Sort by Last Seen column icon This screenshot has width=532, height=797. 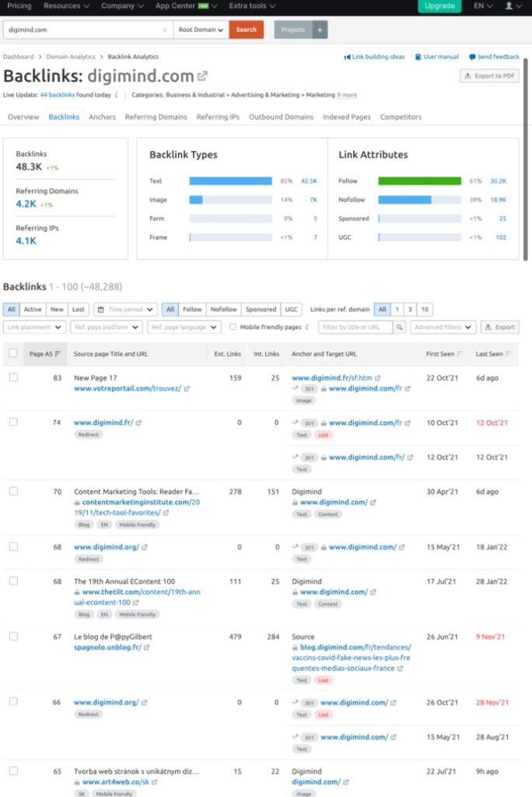point(508,354)
